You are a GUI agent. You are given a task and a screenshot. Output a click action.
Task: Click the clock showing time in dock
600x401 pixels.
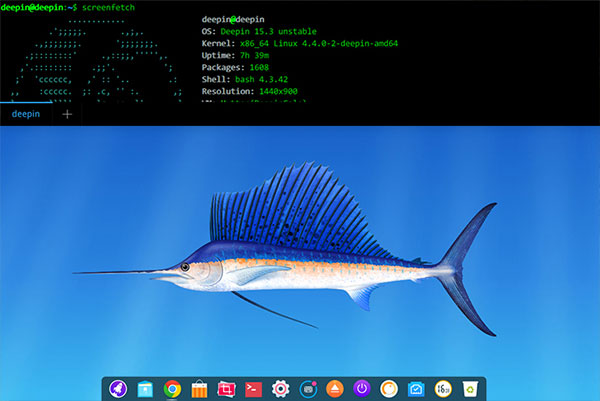click(443, 389)
